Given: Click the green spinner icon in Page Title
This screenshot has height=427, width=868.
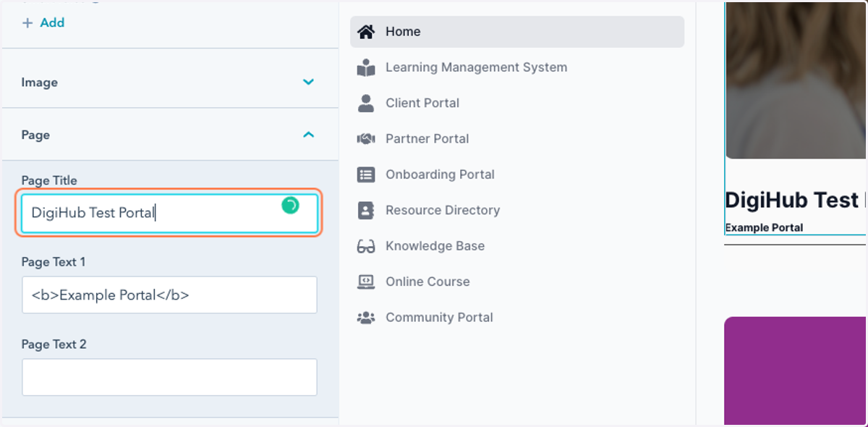Looking at the screenshot, I should click(x=290, y=206).
